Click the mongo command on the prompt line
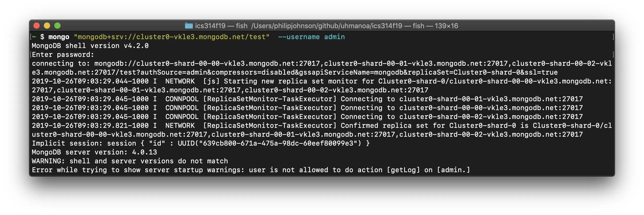The width and height of the screenshot is (644, 215). point(59,37)
